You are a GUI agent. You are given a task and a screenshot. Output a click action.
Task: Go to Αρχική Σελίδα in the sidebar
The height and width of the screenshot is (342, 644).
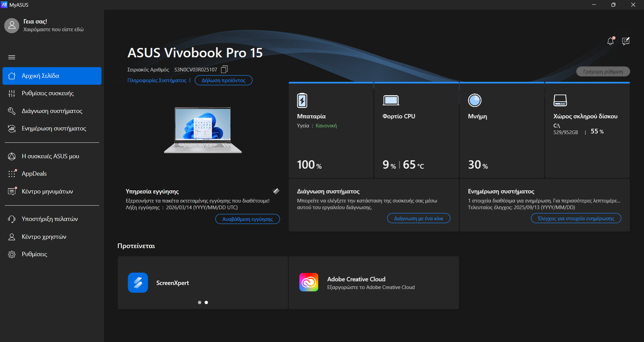coord(52,76)
